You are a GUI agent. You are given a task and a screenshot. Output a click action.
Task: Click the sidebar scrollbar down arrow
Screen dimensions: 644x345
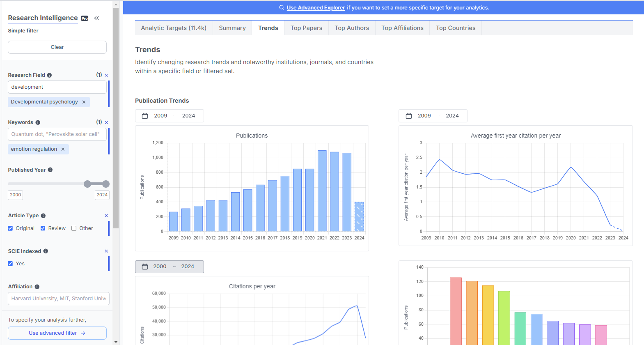116,342
